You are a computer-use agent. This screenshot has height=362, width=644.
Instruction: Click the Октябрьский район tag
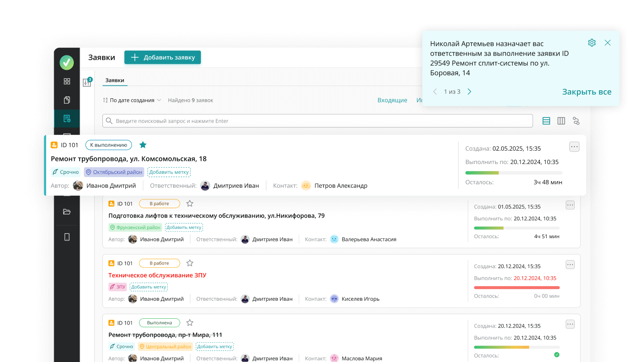pos(114,172)
